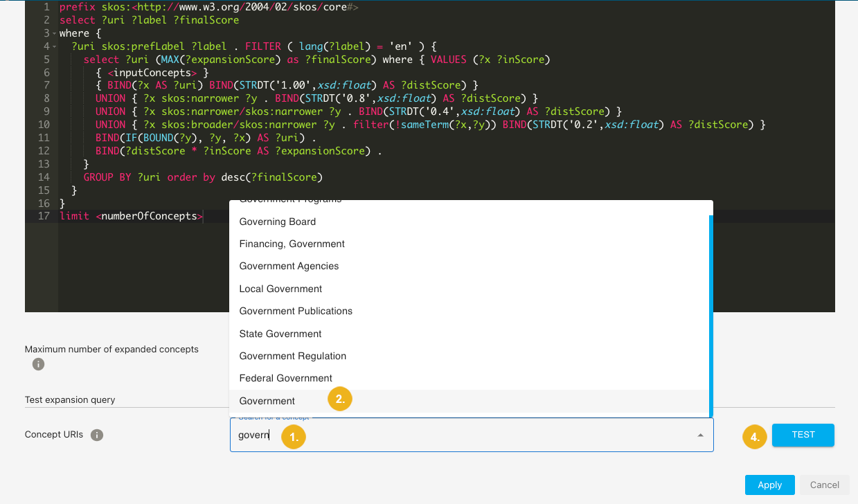Cancel the query configuration
The image size is (858, 504).
(824, 485)
